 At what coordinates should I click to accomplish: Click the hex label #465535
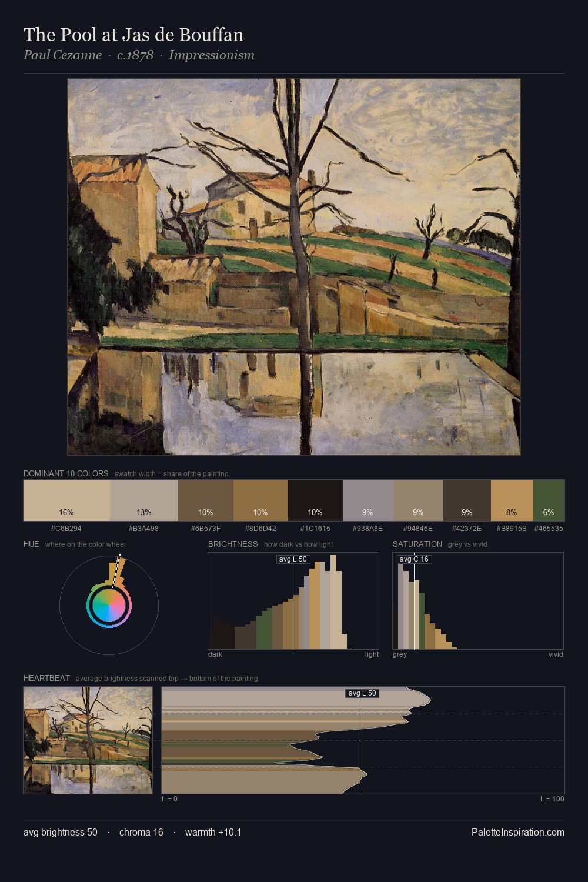point(549,529)
